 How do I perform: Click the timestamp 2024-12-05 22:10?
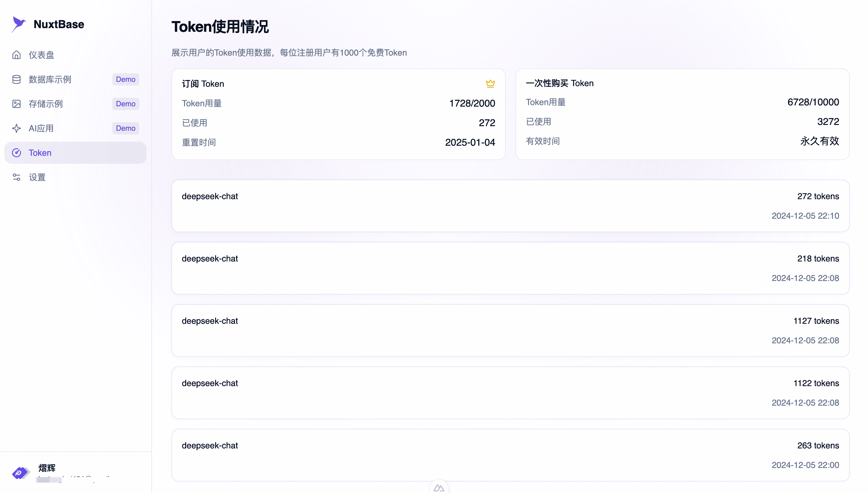click(x=805, y=216)
